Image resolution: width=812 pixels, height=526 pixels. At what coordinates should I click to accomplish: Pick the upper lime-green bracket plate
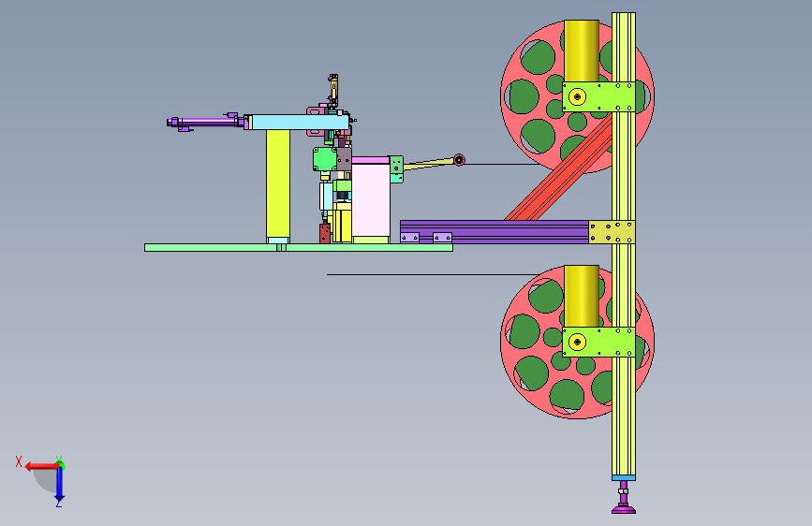click(598, 96)
